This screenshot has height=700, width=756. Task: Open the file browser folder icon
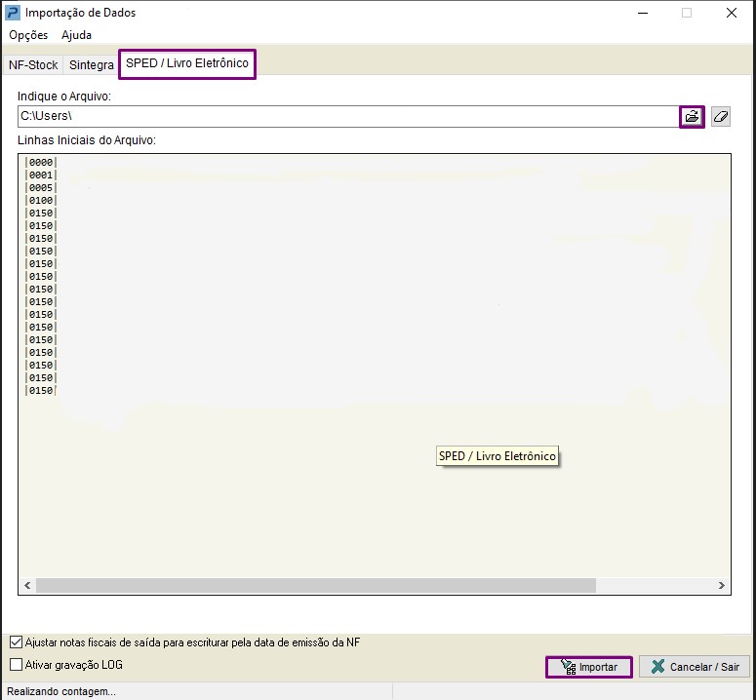[692, 117]
